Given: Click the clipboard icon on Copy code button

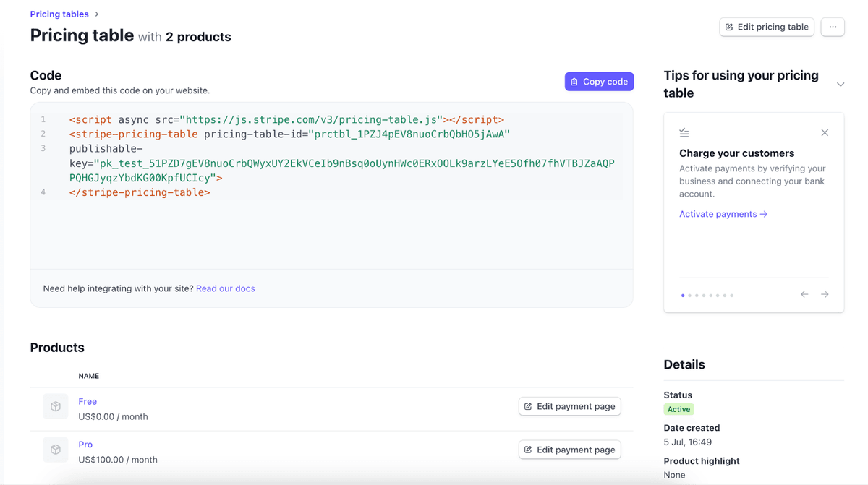Looking at the screenshot, I should pyautogui.click(x=575, y=81).
